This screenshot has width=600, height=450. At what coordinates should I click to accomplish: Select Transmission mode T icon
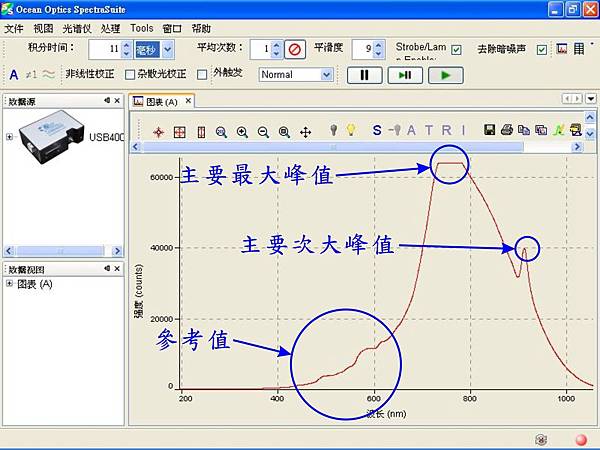429,130
